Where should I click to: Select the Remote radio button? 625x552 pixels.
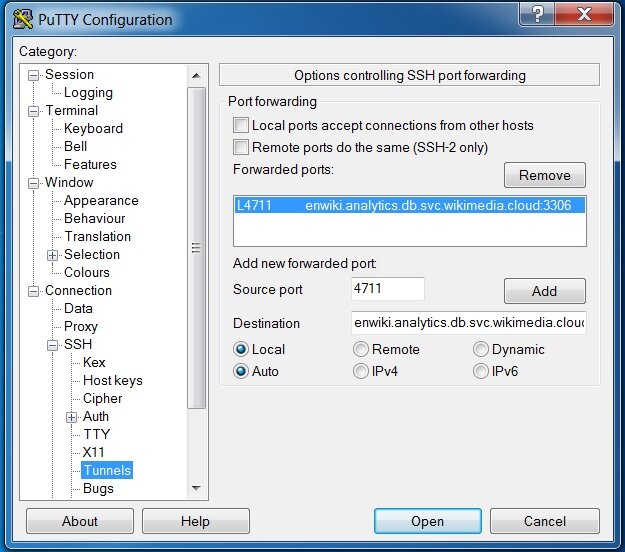pos(361,350)
